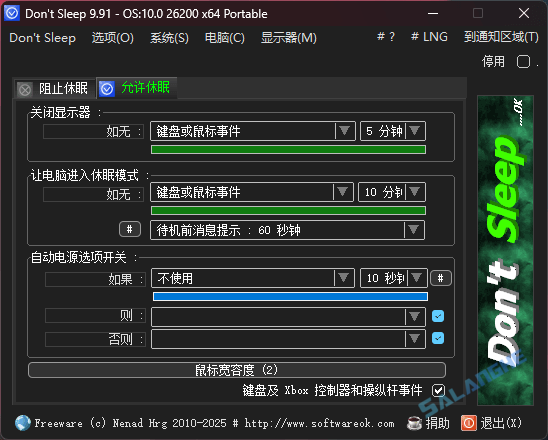This screenshot has height=440, width=548.
Task: Click the green progress bar under 让电脑进入休眠模式
Action: click(x=288, y=210)
